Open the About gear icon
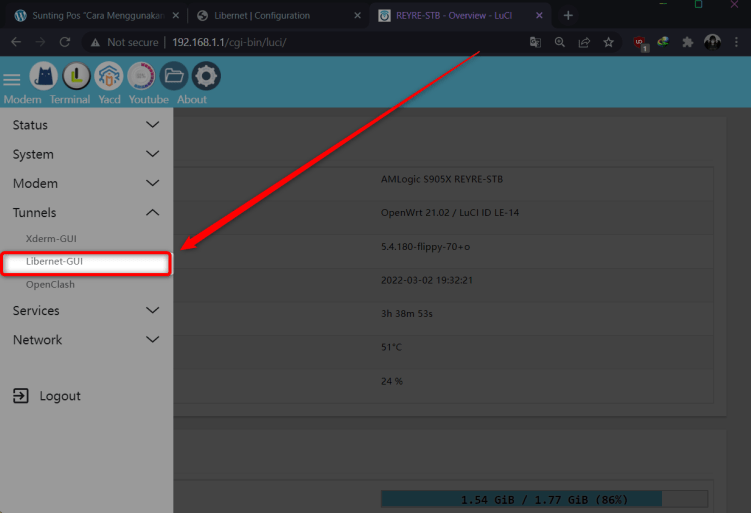 coord(206,76)
